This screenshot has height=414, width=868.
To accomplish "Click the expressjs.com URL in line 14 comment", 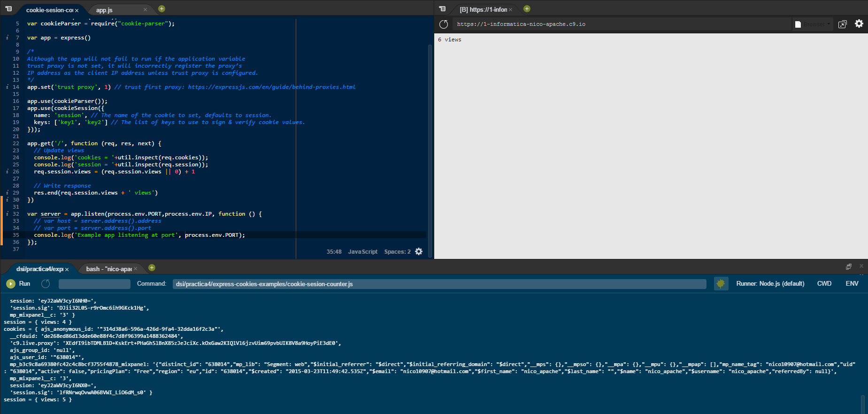I will tap(272, 87).
